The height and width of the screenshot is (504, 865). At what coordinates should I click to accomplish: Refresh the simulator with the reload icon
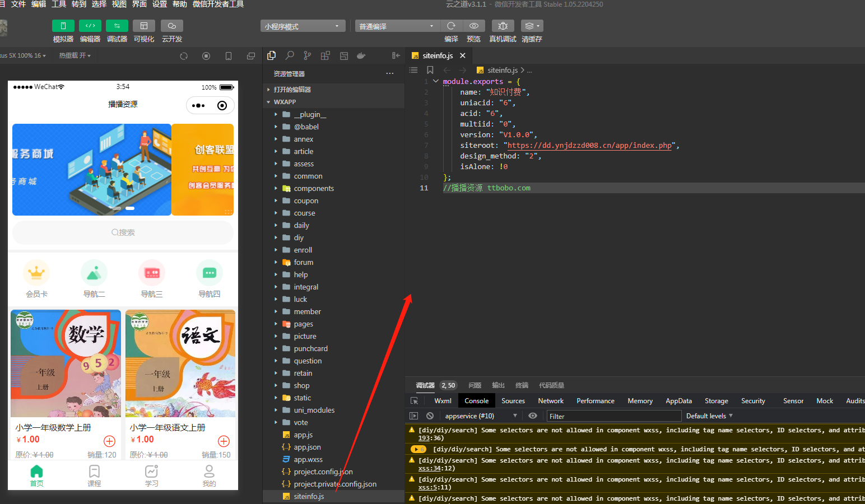click(x=184, y=56)
